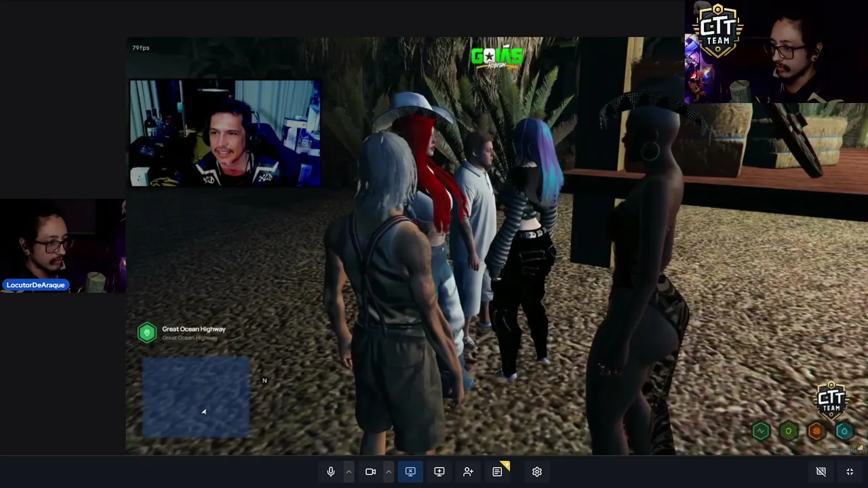Select the LocutorDeAraque participant video tile
The image size is (868, 488).
point(63,246)
